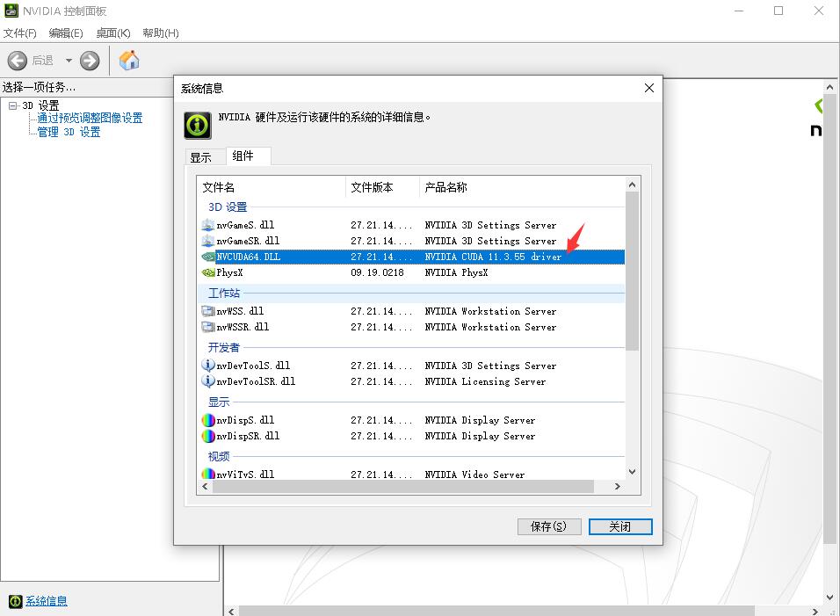Click the nvWSS.dll file icon
Image resolution: width=840 pixels, height=616 pixels.
tap(208, 311)
